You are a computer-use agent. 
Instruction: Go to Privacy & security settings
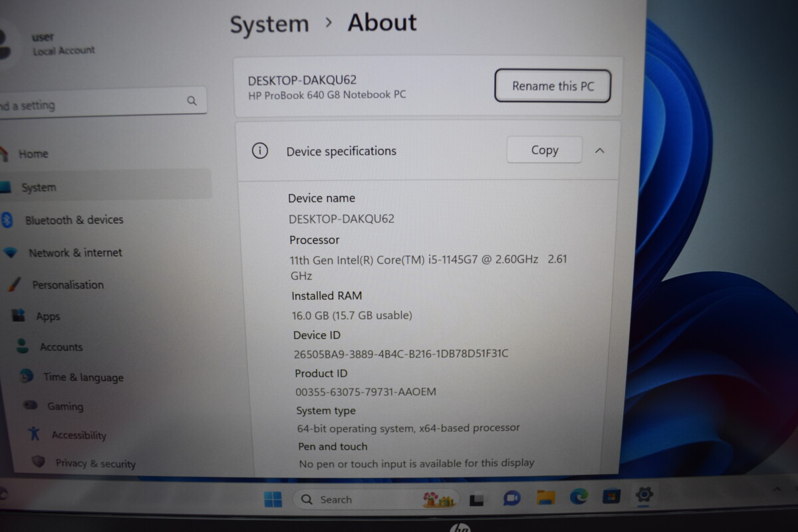coord(95,464)
